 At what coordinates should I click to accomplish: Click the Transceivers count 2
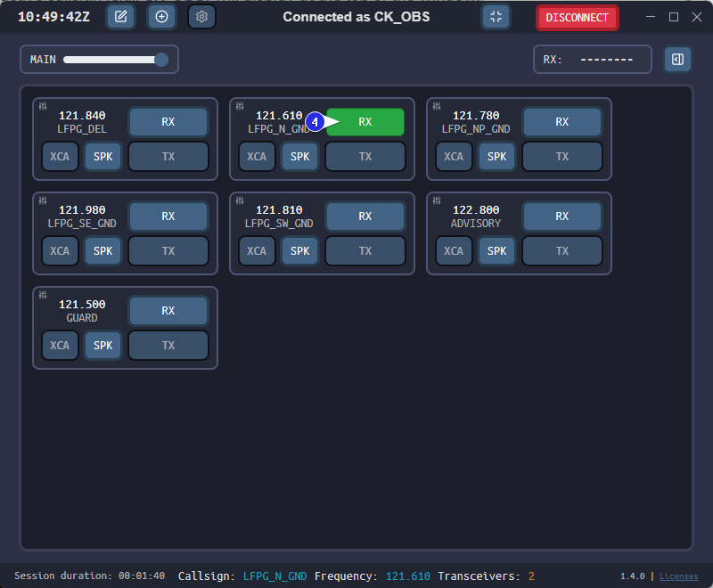[x=531, y=576]
